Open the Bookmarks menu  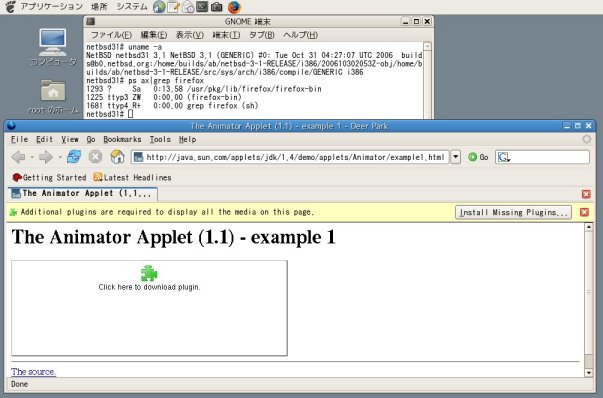(122, 139)
